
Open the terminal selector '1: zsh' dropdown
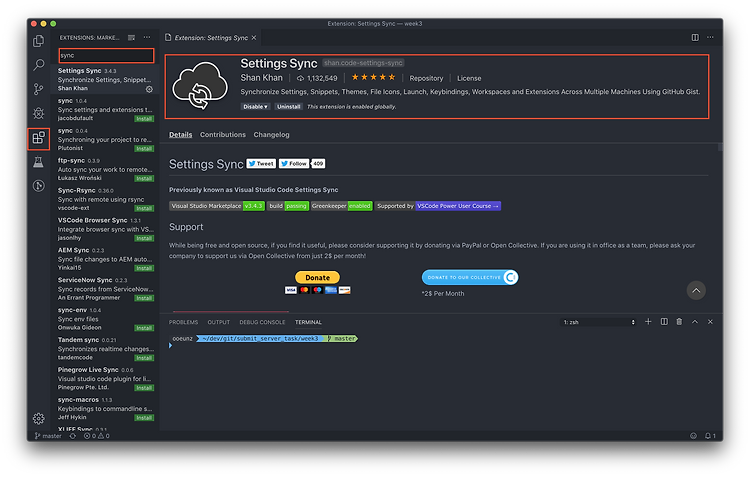click(x=598, y=322)
